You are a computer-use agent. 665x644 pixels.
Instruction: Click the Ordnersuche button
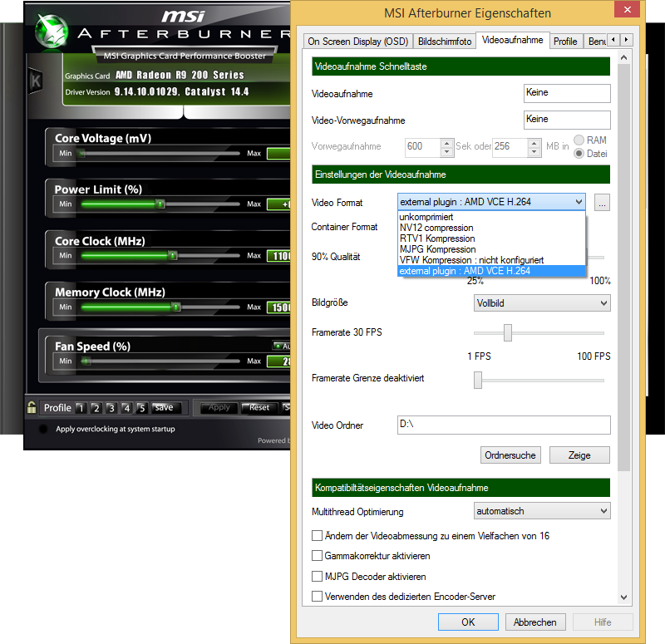510,455
